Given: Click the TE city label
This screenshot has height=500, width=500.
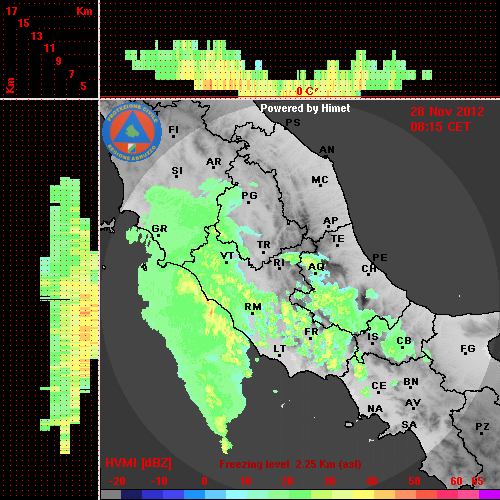Looking at the screenshot, I should click(x=338, y=239).
